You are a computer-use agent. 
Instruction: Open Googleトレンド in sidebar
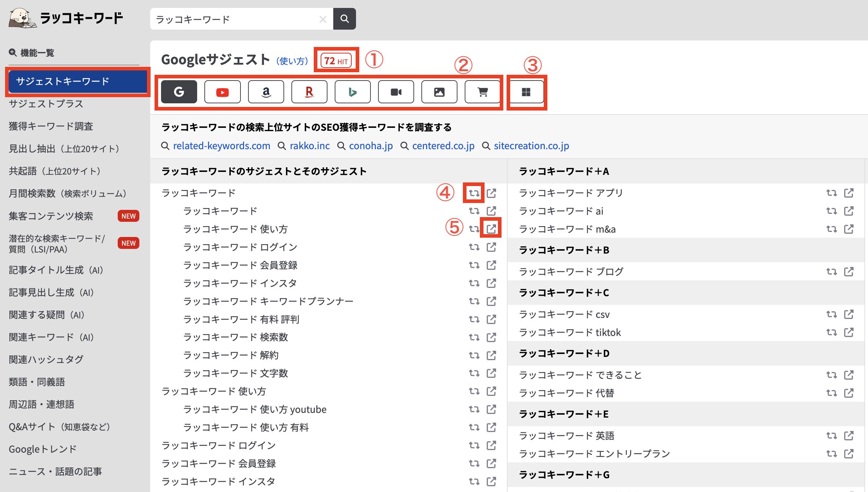[x=43, y=449]
